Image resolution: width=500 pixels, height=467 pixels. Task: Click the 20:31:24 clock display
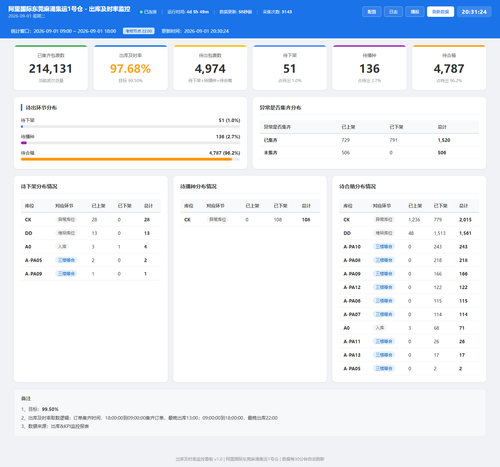[474, 12]
